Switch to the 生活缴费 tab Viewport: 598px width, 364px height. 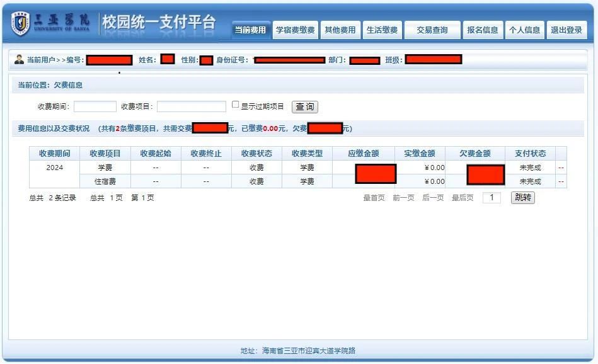382,29
